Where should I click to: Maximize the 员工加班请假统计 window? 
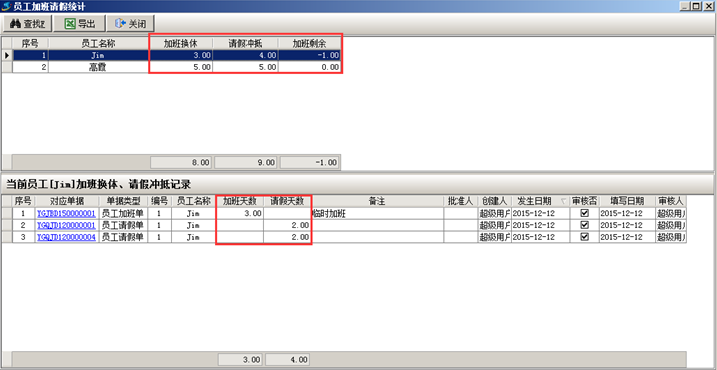(x=696, y=6)
